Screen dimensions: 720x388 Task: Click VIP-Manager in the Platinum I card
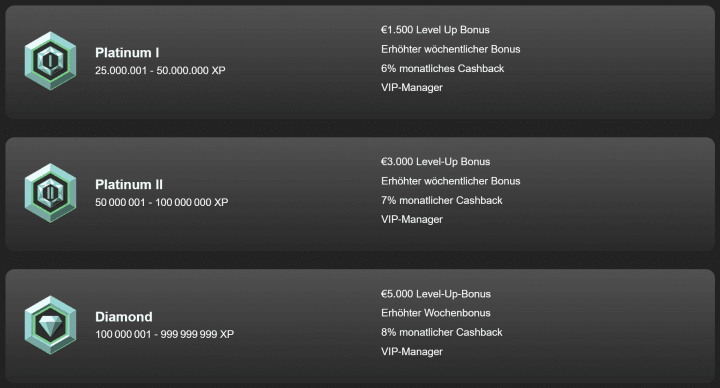412,88
